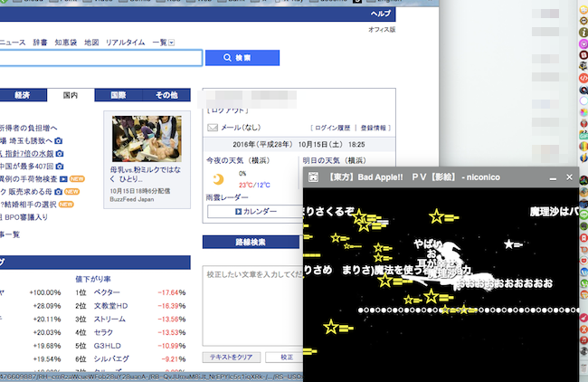Open the 中国が最多407回 headline
Image resolution: width=588 pixels, height=382 pixels.
click(27, 167)
